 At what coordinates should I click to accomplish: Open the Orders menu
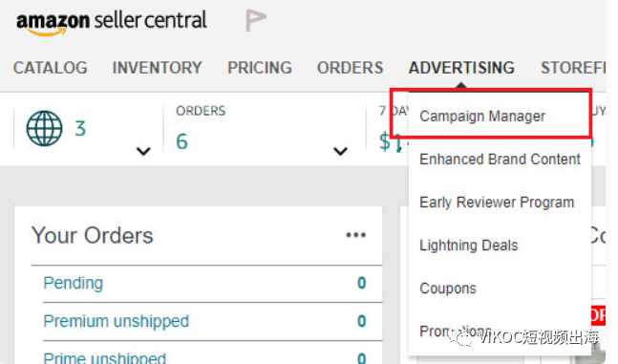point(350,68)
